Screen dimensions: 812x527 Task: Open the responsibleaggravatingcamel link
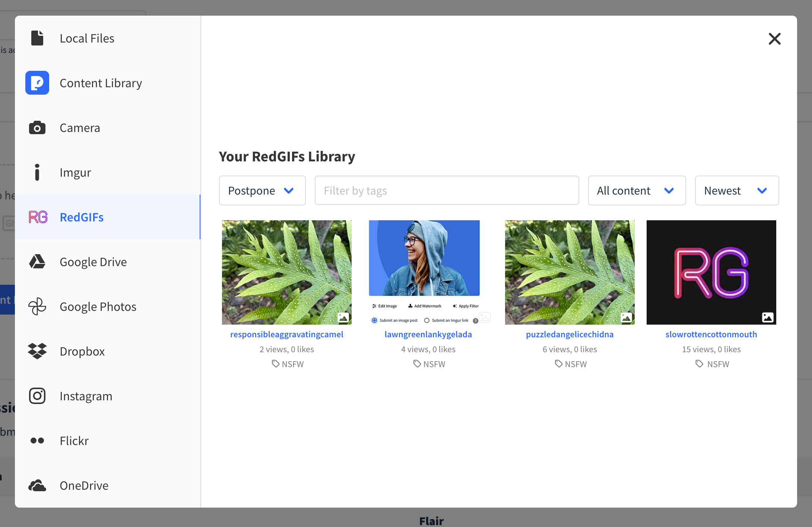pyautogui.click(x=287, y=334)
